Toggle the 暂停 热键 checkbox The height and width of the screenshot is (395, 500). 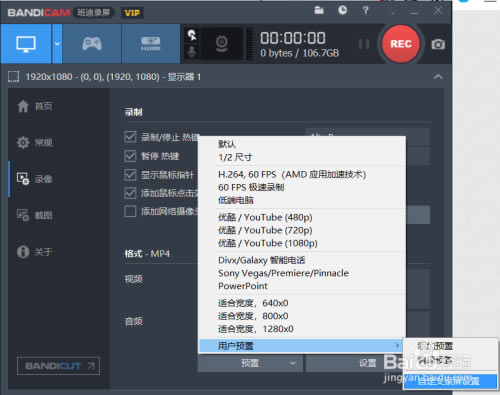point(130,156)
